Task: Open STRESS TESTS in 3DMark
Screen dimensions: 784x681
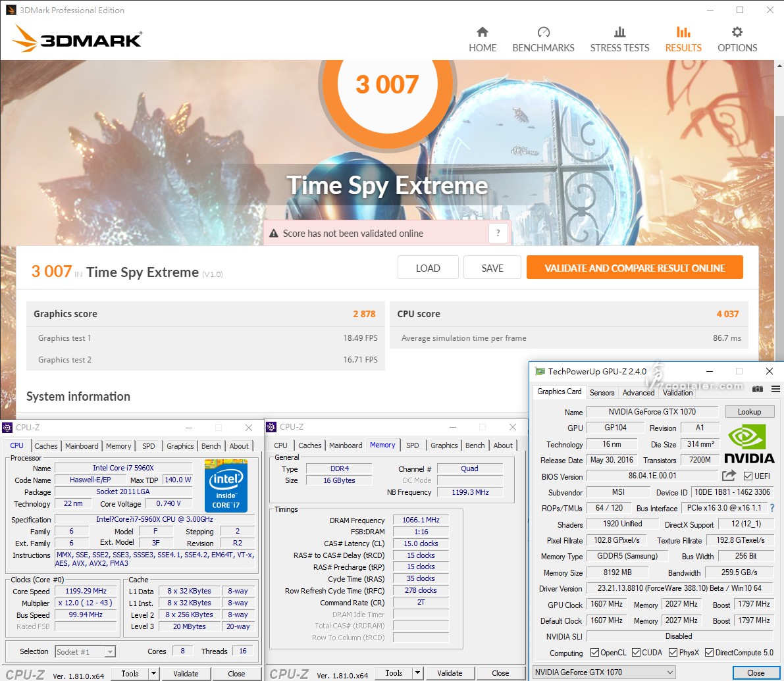Action: [619, 39]
